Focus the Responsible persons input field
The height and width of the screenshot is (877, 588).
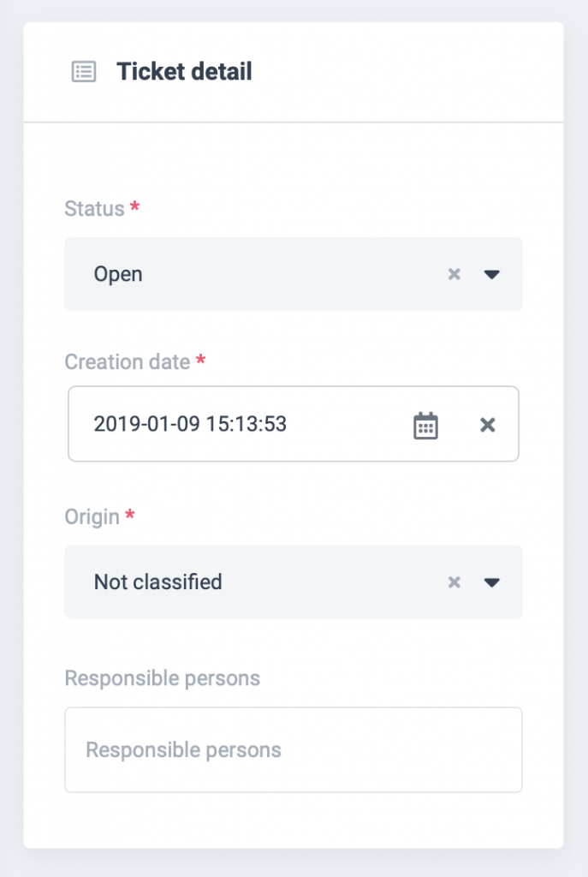293,750
